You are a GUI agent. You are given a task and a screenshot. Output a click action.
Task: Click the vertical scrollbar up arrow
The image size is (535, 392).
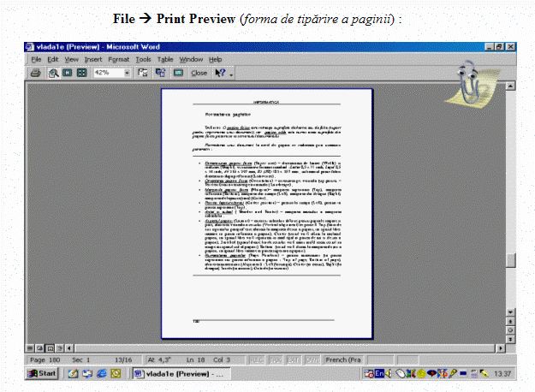point(510,86)
